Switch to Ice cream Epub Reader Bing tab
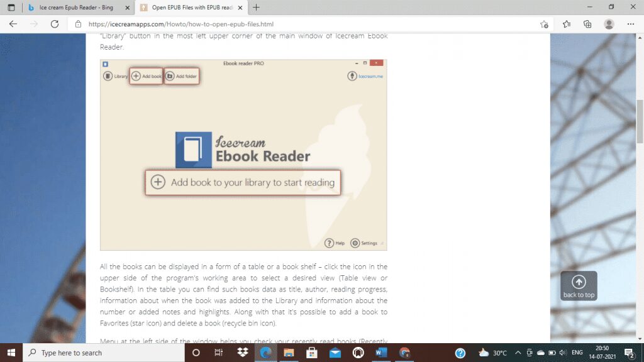The image size is (644, 362). click(x=79, y=8)
